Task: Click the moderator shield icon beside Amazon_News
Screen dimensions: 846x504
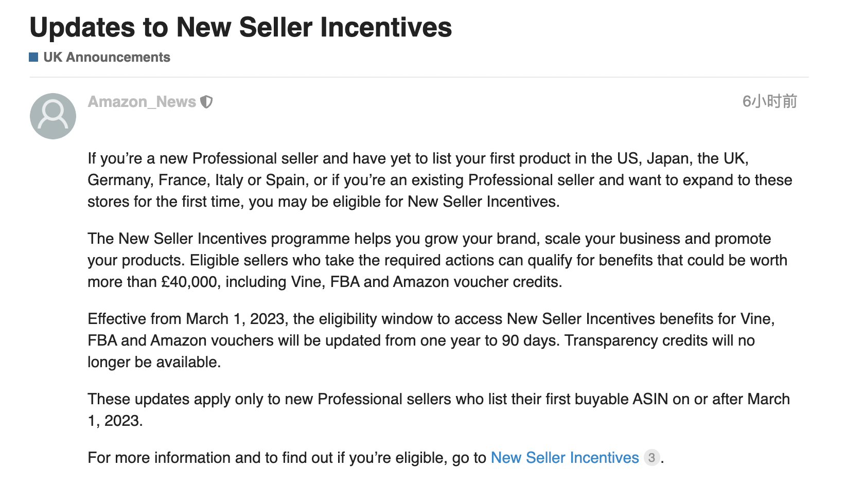Action: [x=206, y=102]
